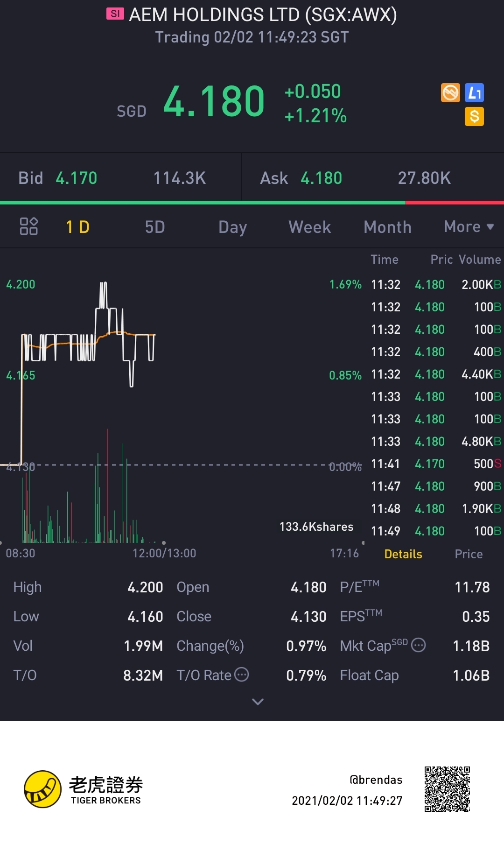
Task: Tap the 11:47 trade with 900 volume
Action: [x=436, y=486]
